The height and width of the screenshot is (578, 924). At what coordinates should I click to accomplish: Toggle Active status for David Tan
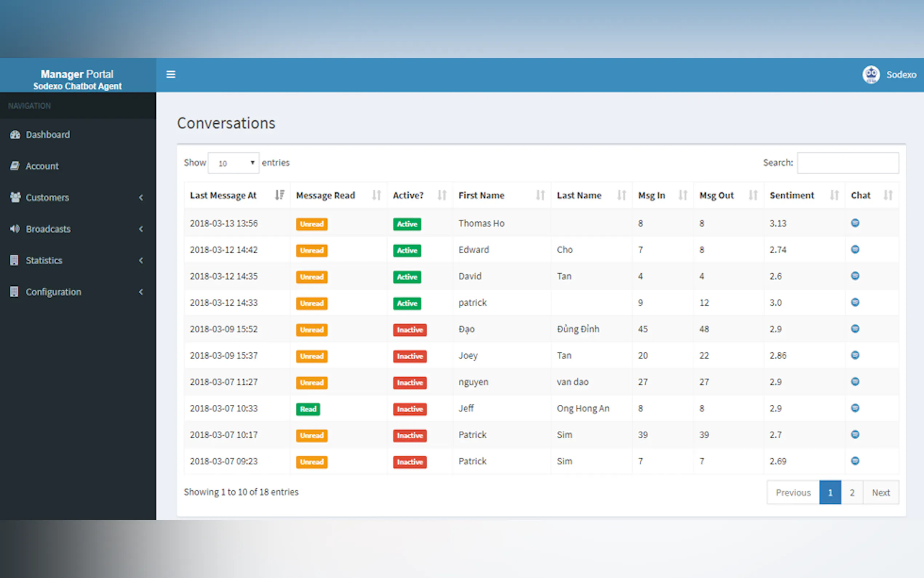click(406, 277)
